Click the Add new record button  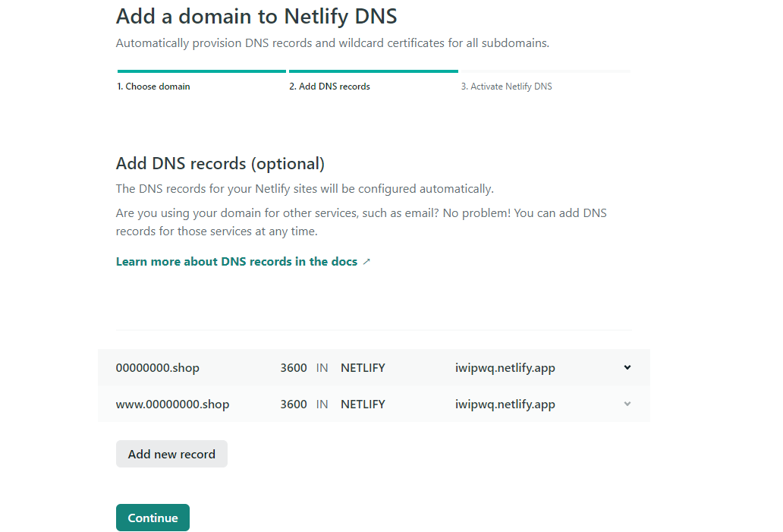[x=171, y=454]
